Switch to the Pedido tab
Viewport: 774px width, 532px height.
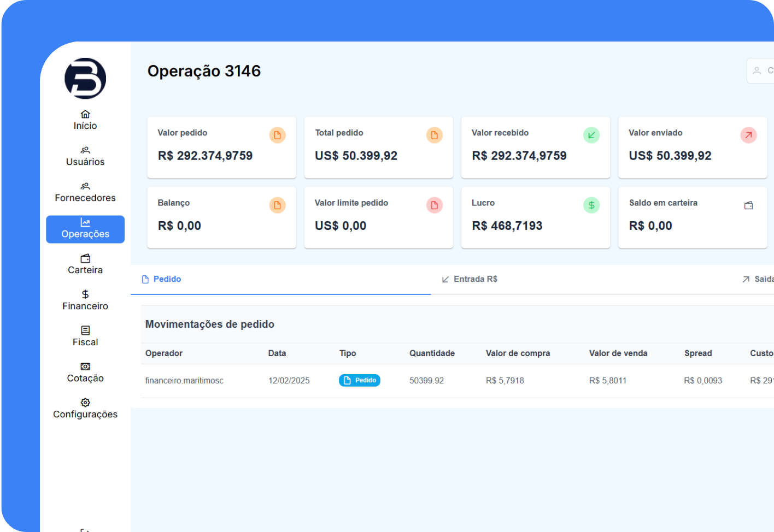pyautogui.click(x=162, y=279)
